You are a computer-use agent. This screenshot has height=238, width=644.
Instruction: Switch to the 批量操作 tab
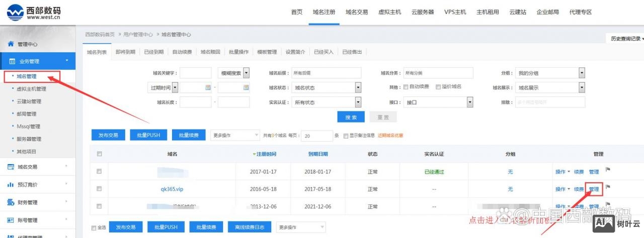(238, 52)
